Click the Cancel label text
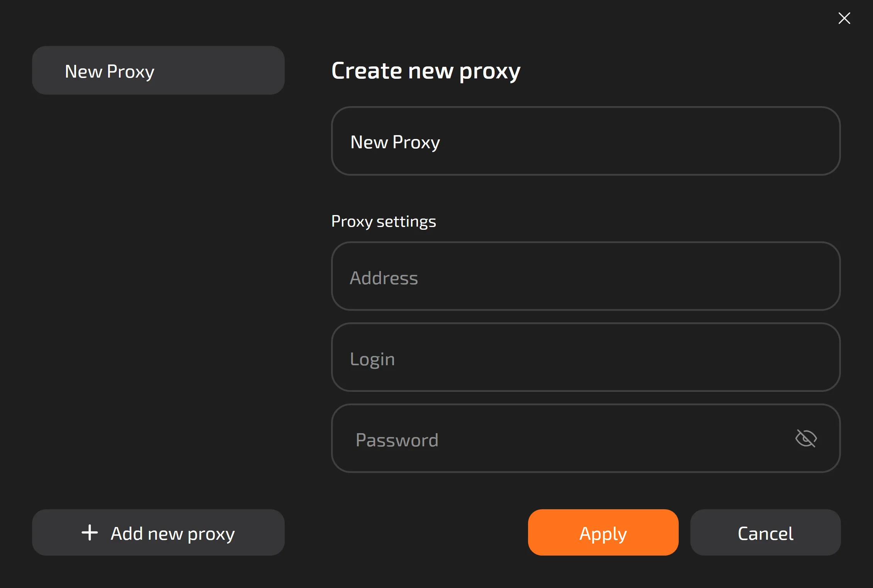The image size is (873, 588). coord(765,534)
